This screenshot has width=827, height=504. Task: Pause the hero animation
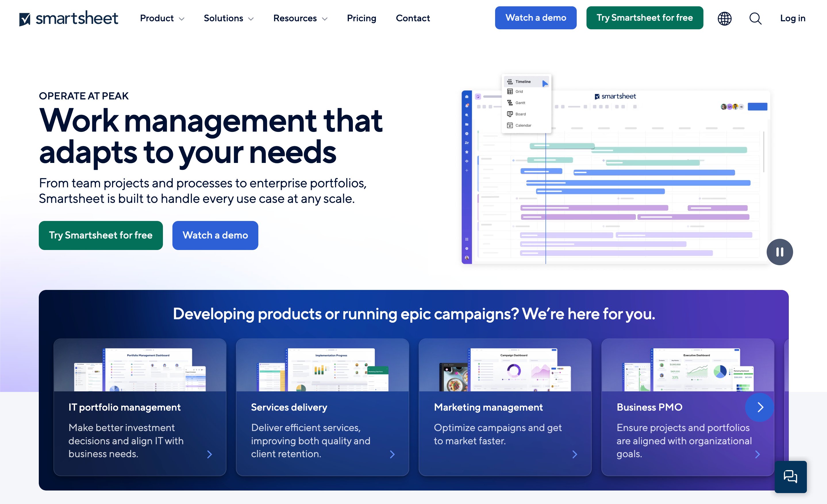coord(779,252)
